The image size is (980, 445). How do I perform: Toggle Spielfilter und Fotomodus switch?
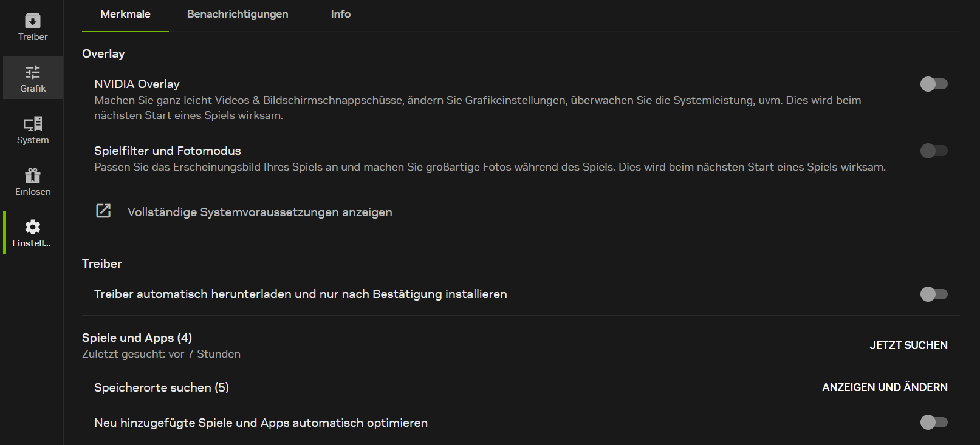click(934, 151)
